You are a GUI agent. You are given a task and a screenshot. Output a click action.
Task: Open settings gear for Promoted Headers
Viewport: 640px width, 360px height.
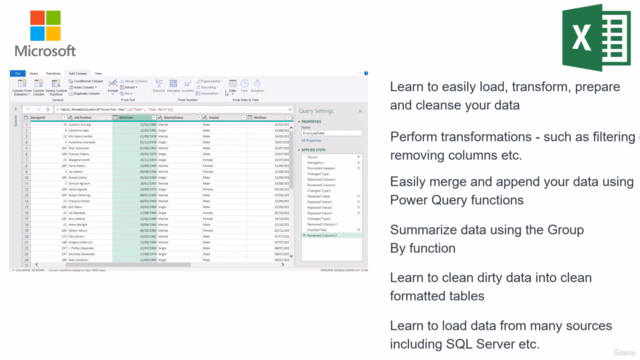[x=359, y=168]
